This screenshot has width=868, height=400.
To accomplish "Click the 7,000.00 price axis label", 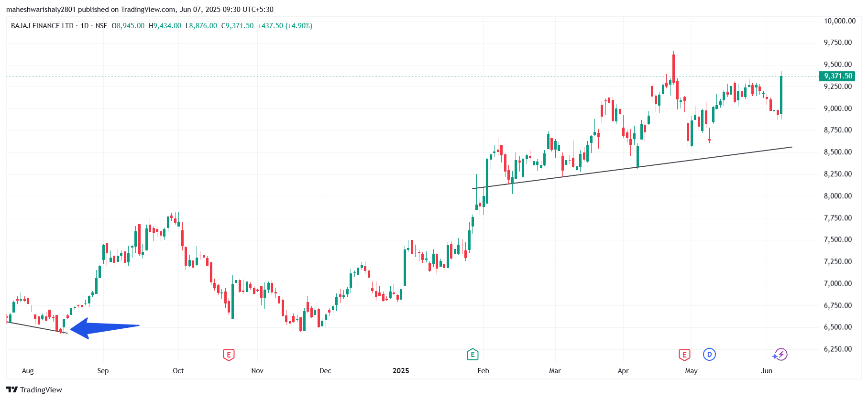I will [x=838, y=283].
